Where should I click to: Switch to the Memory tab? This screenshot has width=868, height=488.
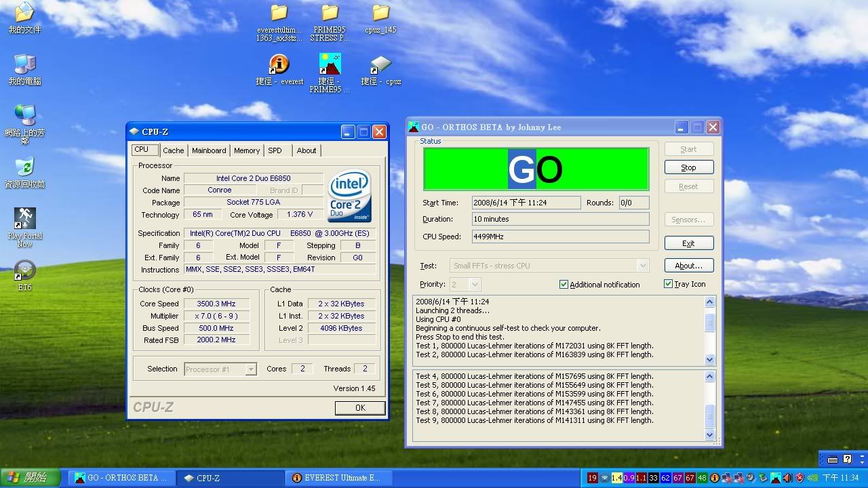[x=247, y=150]
